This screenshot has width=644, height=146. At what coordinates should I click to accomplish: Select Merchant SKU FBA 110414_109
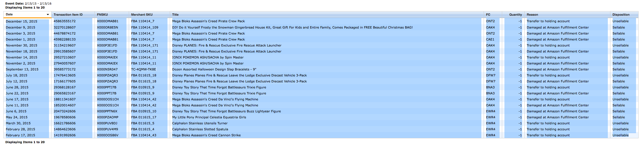[x=145, y=27]
